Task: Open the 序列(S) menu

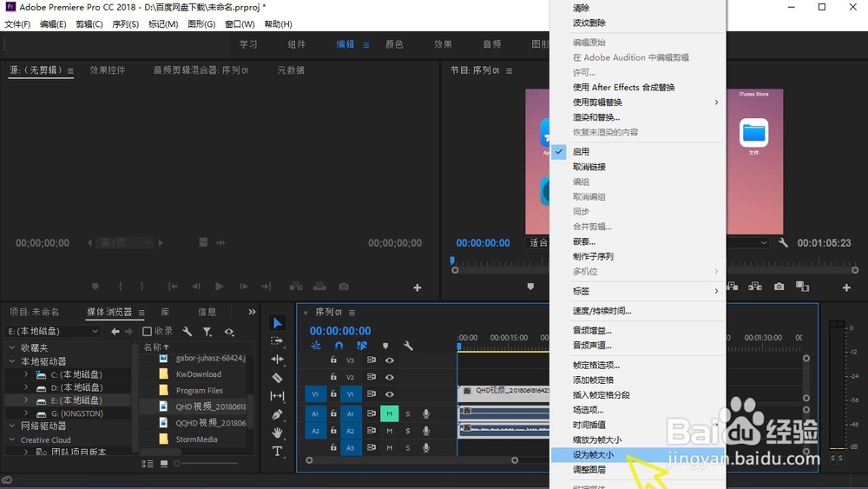Action: 125,23
